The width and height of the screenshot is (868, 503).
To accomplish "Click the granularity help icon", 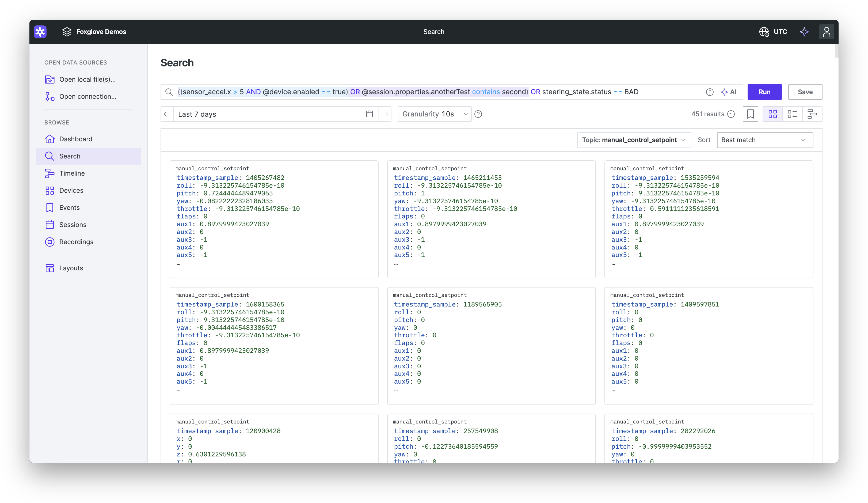I will (x=478, y=114).
